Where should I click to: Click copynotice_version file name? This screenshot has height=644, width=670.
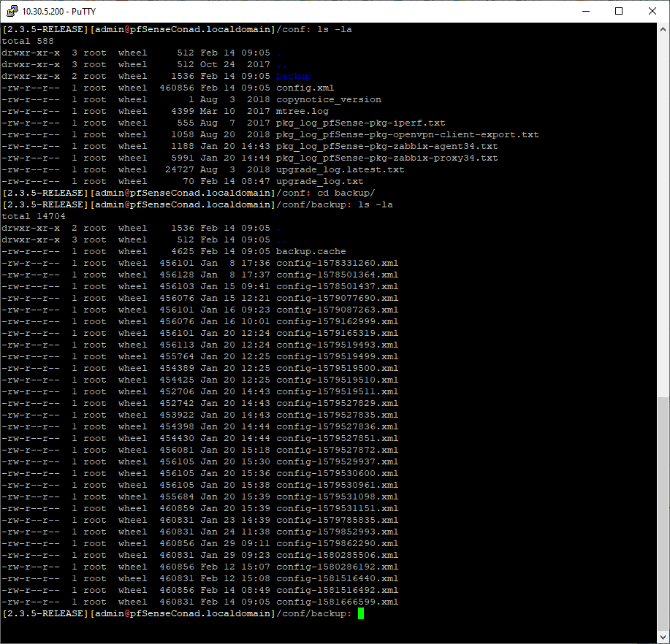coord(329,99)
